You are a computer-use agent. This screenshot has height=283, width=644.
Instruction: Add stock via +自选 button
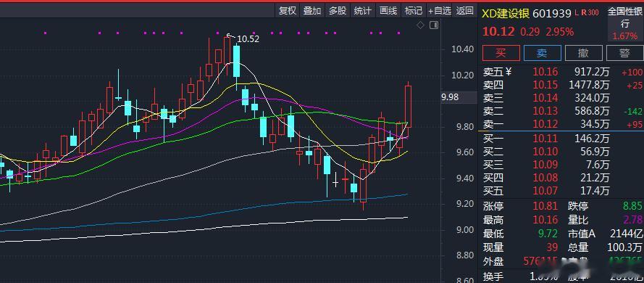[x=440, y=11]
